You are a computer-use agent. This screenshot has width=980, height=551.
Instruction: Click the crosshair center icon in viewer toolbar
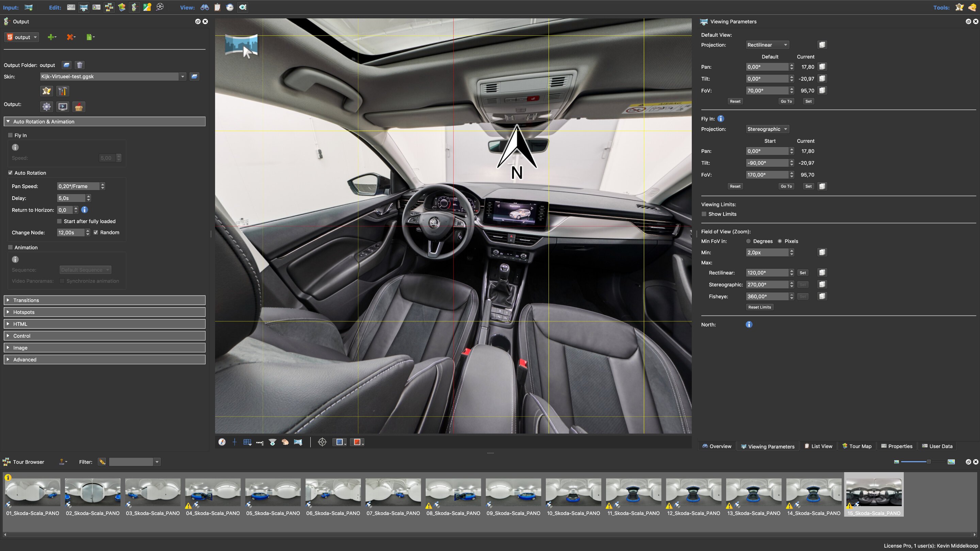[322, 442]
